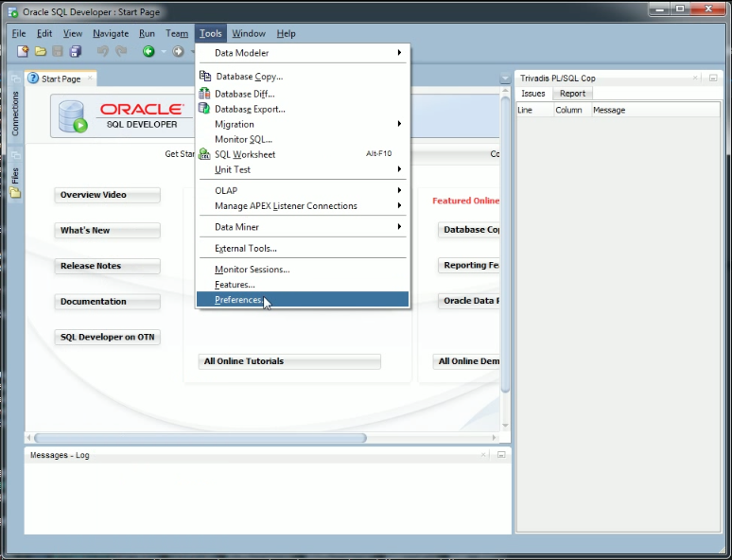Click the Start Page scroll-right arrow
Screen dimensions: 732x560
(x=495, y=438)
